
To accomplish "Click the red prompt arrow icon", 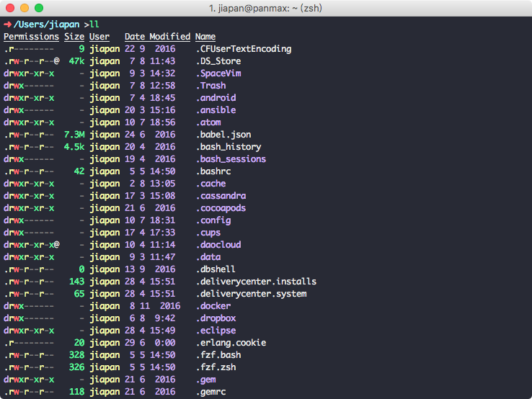I will pos(7,24).
